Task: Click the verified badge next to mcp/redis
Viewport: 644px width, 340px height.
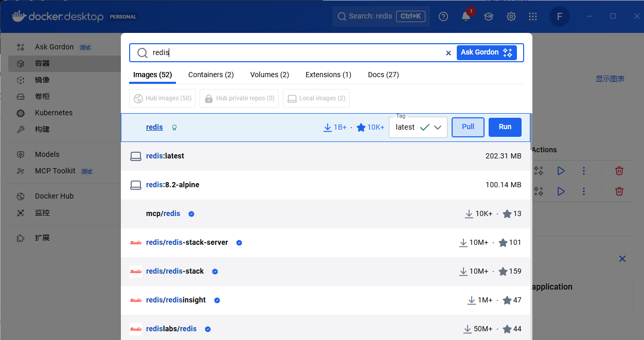Action: 191,213
